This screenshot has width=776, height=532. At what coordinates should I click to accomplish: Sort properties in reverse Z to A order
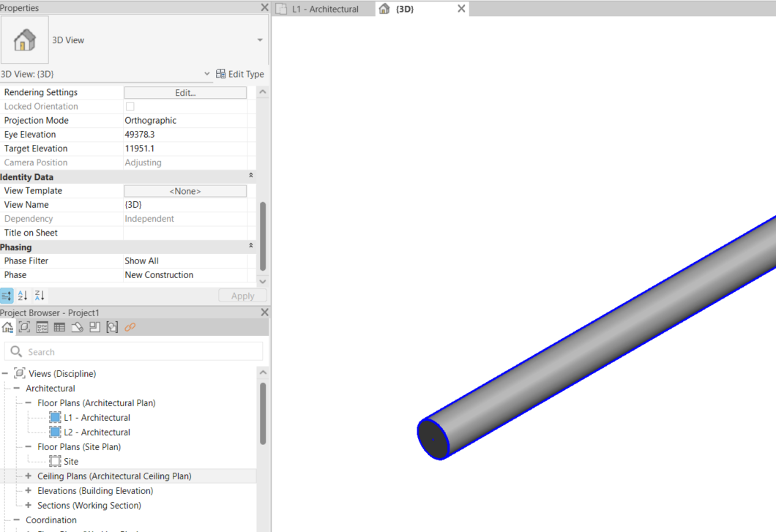click(40, 296)
